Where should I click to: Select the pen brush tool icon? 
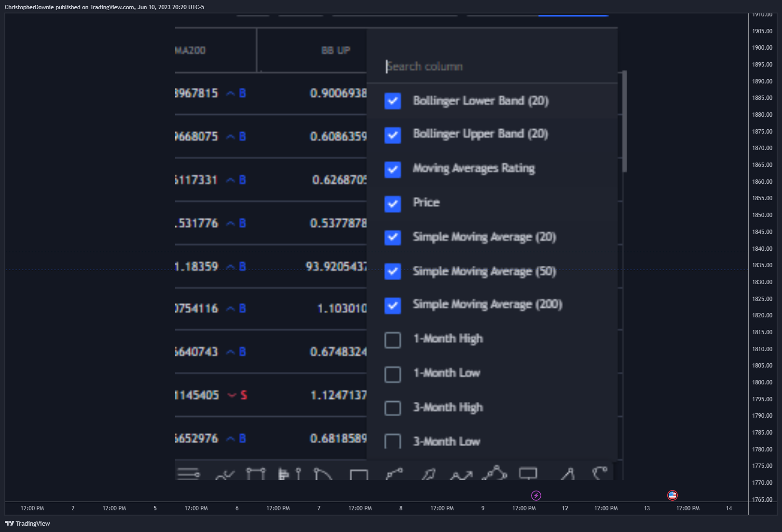pyautogui.click(x=428, y=474)
